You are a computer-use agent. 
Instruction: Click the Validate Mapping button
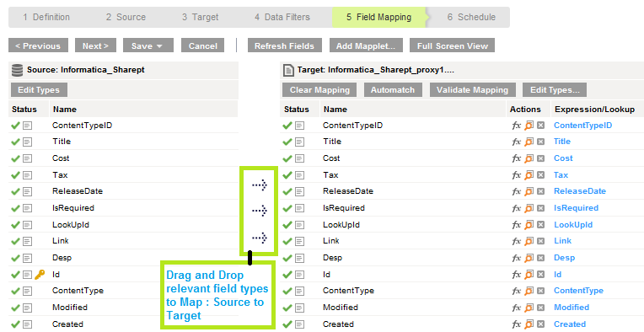(472, 90)
